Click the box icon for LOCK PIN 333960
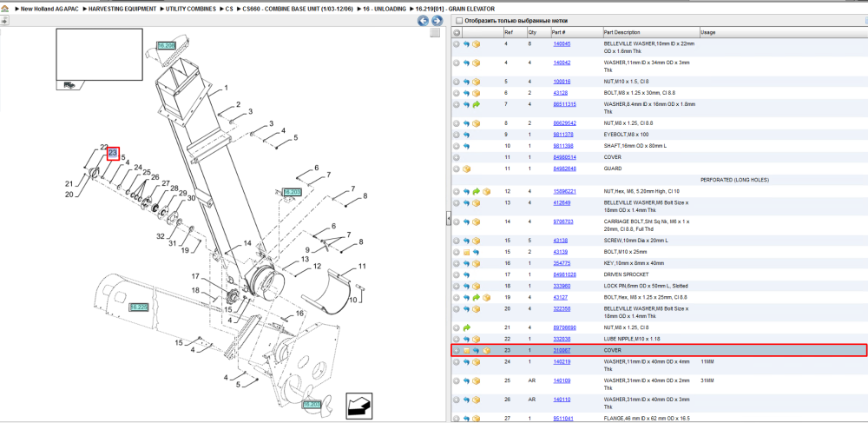 click(x=476, y=287)
